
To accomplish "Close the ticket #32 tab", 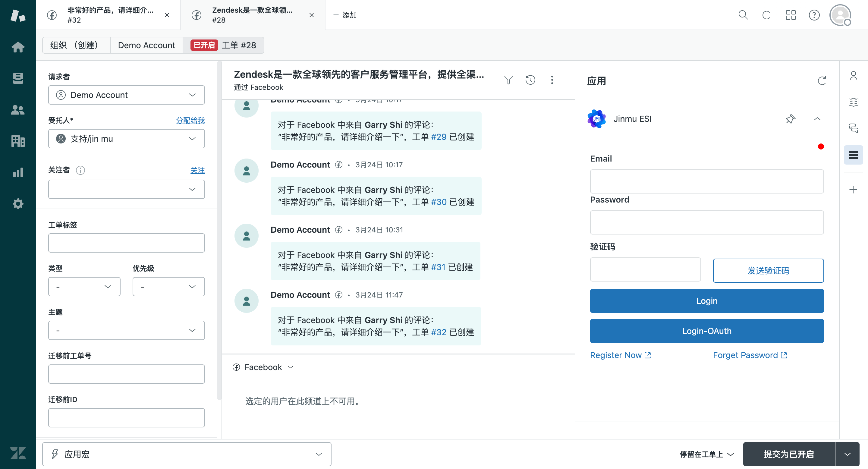I will click(x=167, y=15).
